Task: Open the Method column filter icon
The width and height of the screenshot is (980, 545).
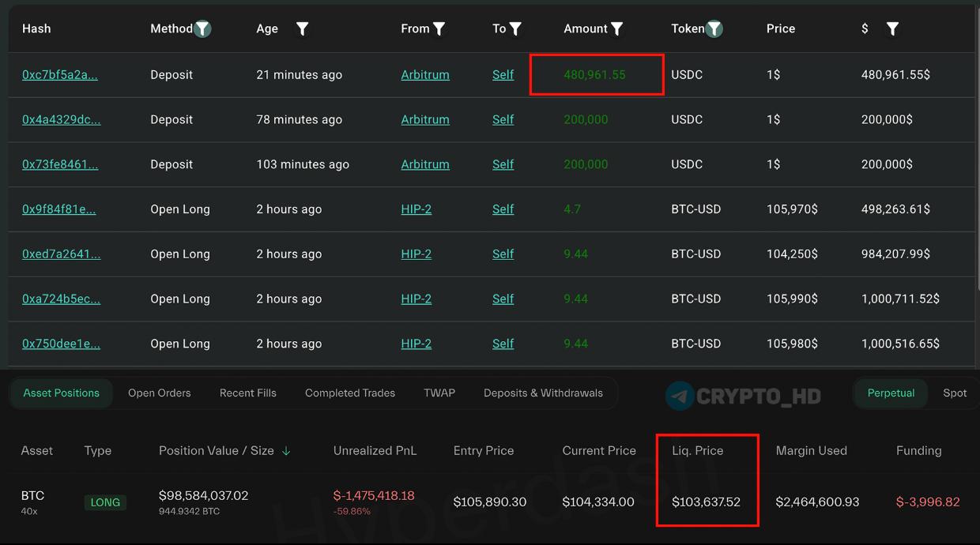Action: click(202, 29)
